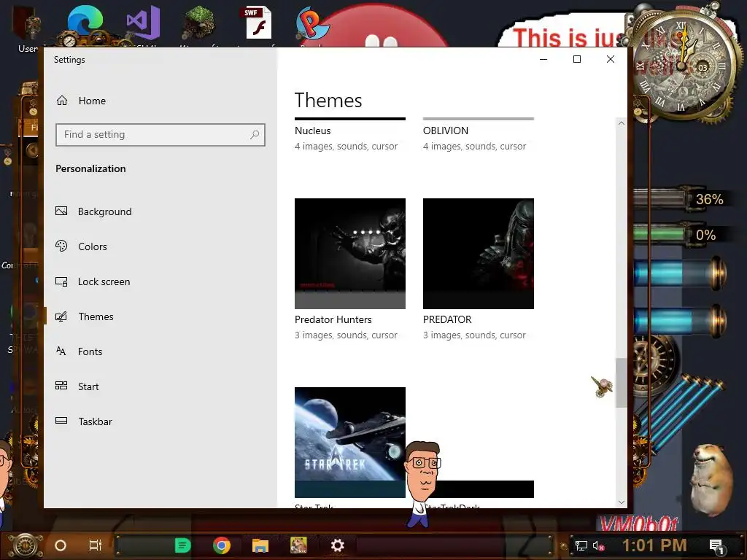Click the muted volume icon in tray

[598, 545]
